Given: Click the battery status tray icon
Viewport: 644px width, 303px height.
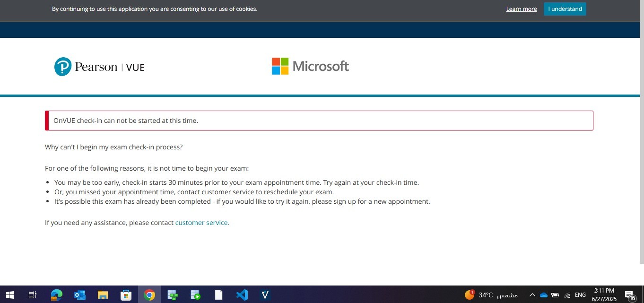Looking at the screenshot, I should click(x=555, y=295).
